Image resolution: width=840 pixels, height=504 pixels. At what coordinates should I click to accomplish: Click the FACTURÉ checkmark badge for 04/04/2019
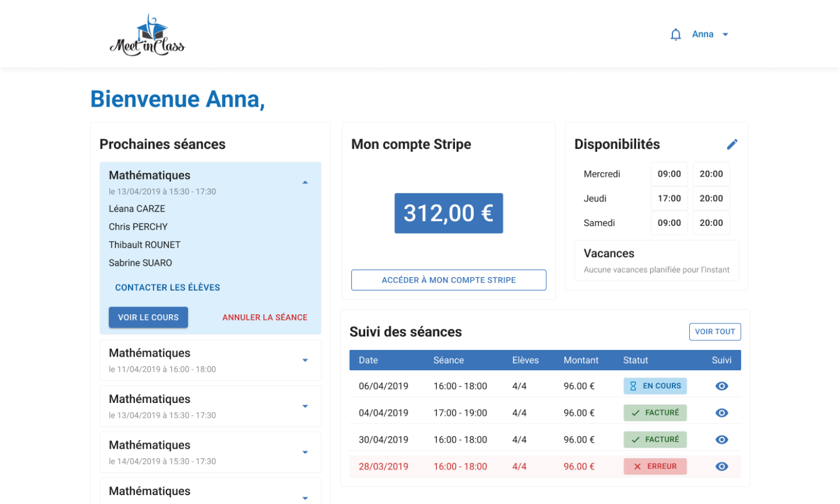coord(655,413)
